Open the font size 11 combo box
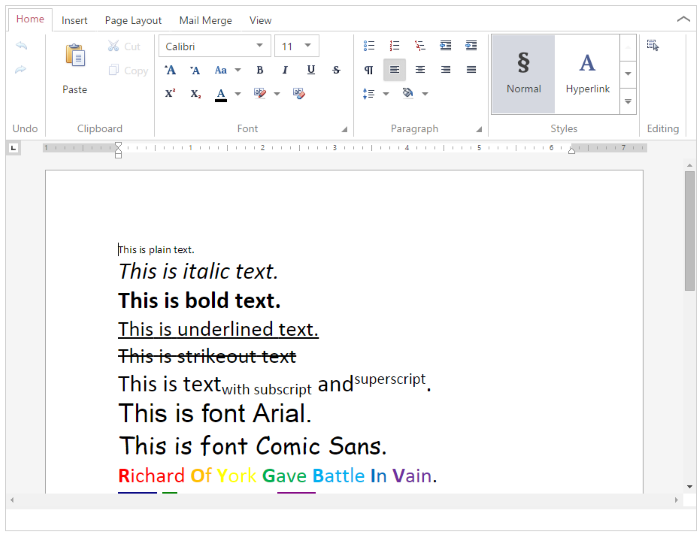This screenshot has width=700, height=535. [x=296, y=46]
